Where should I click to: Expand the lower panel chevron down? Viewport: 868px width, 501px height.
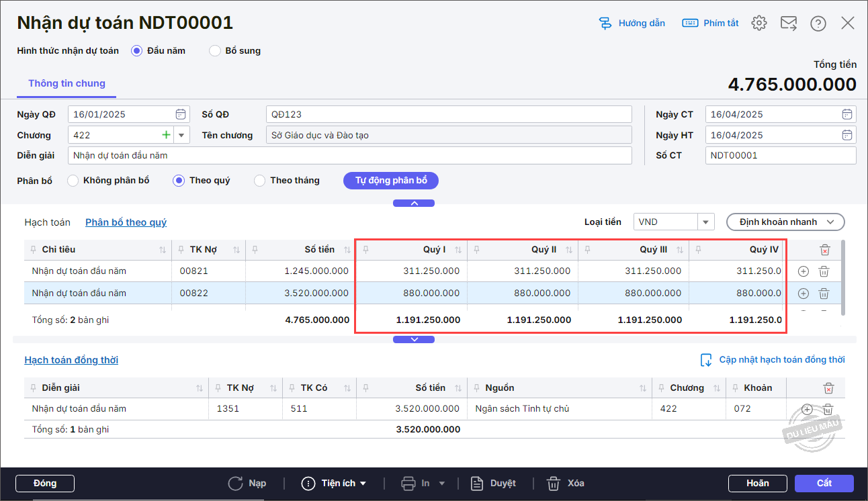(x=414, y=339)
